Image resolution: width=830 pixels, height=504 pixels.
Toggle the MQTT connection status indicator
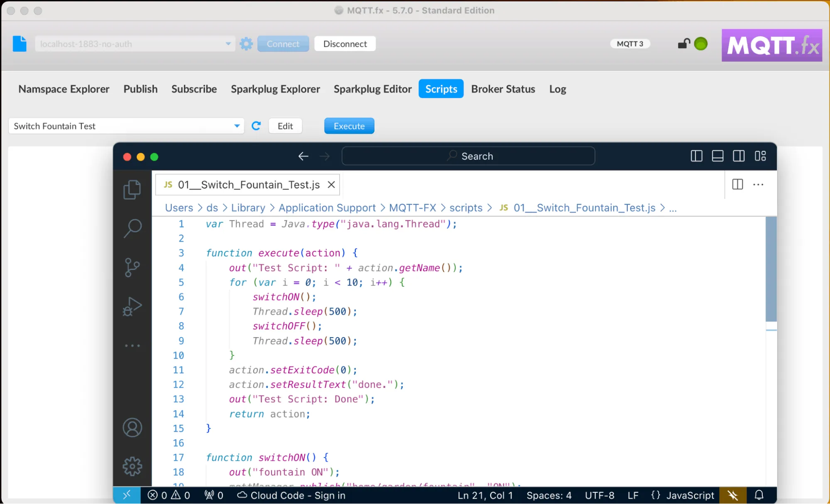[701, 43]
